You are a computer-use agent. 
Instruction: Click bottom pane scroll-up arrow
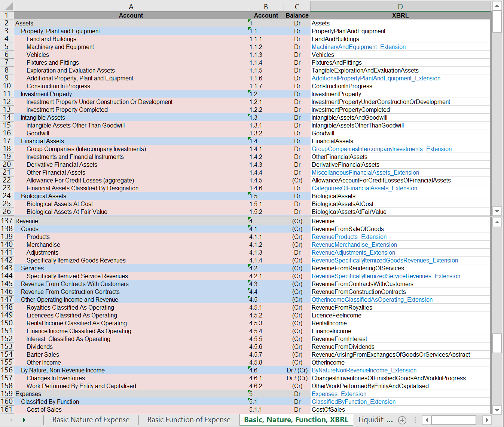click(497, 222)
